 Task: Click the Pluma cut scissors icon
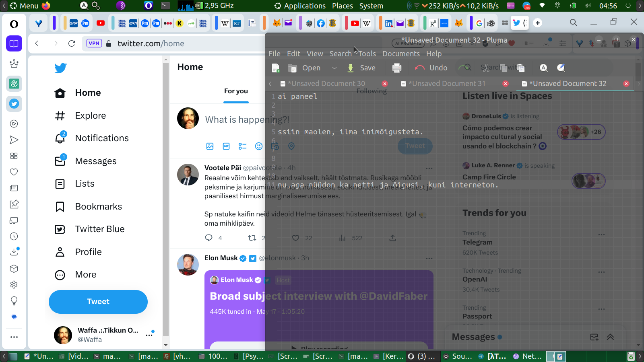tap(487, 68)
